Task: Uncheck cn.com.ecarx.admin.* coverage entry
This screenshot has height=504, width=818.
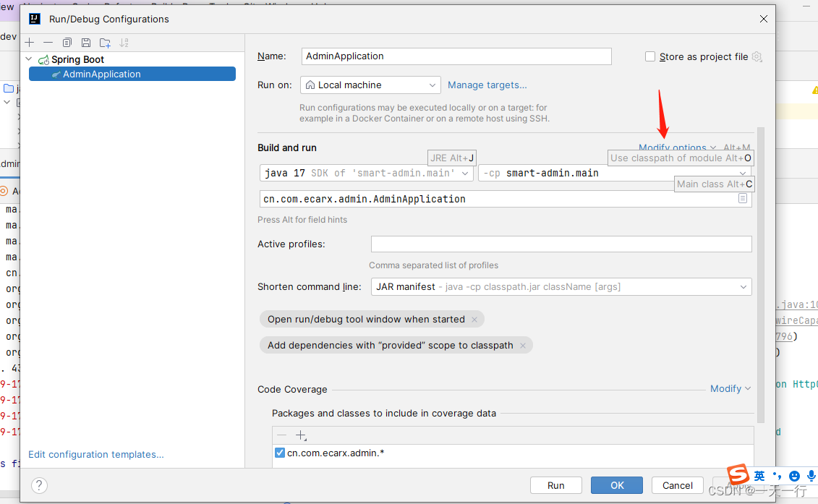Action: [x=280, y=453]
